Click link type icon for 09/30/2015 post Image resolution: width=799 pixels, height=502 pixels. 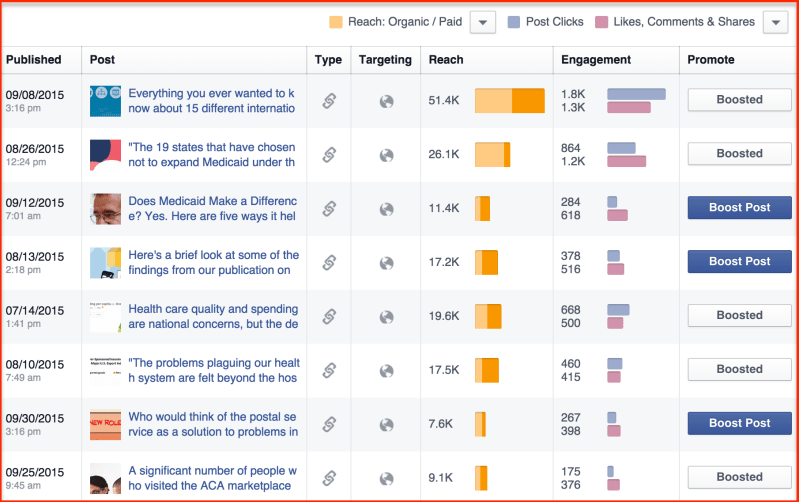coord(328,424)
